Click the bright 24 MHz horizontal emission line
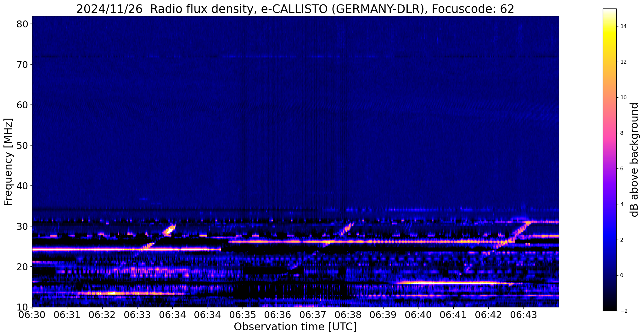The height and width of the screenshot is (336, 644). pyautogui.click(x=126, y=249)
